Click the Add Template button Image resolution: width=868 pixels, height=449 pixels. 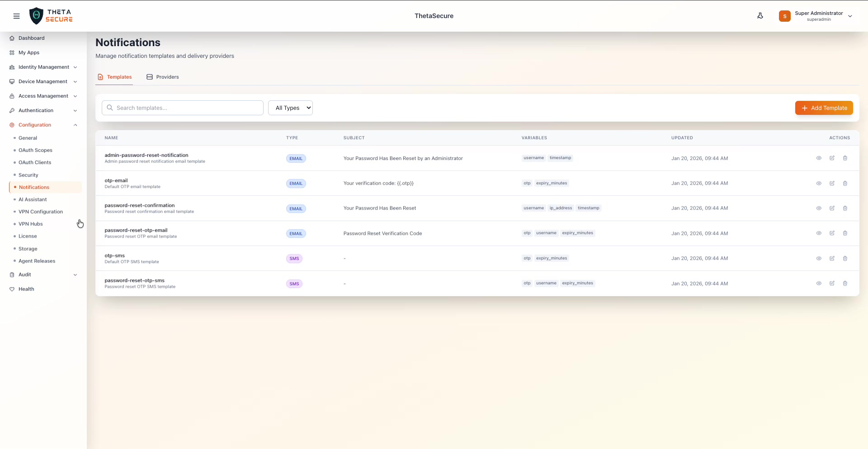click(x=824, y=108)
